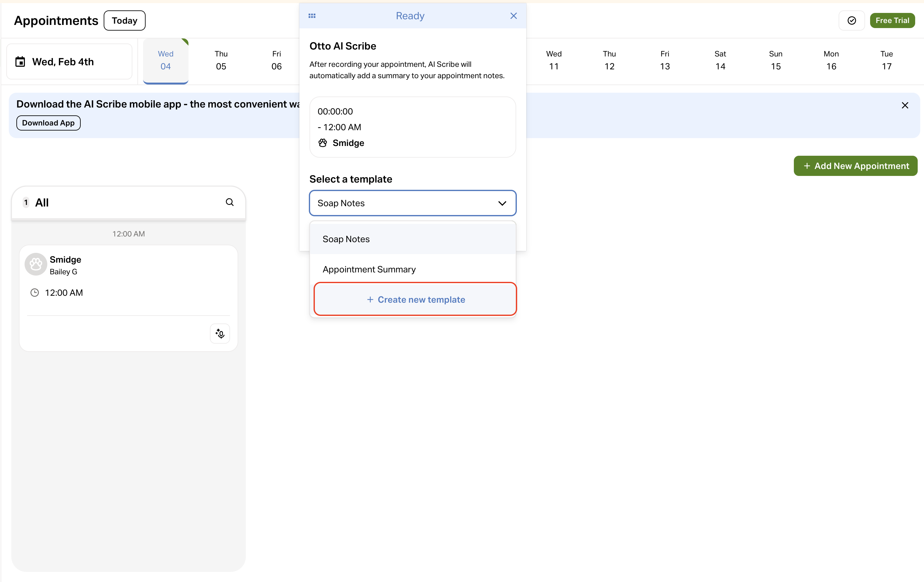Click the search icon in All appointments list
This screenshot has height=582, width=924.
(x=229, y=202)
